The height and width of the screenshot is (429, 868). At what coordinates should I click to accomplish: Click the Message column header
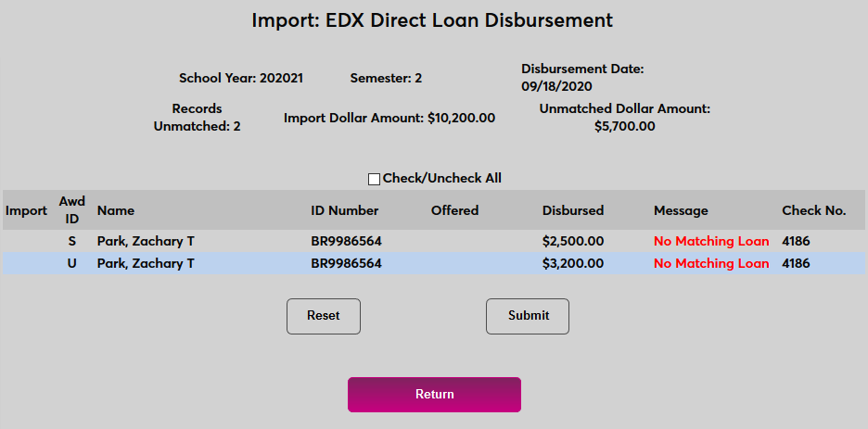click(x=681, y=210)
